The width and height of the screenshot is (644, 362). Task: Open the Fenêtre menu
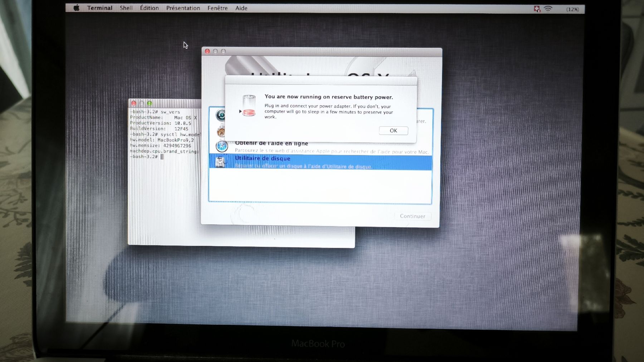tap(218, 8)
